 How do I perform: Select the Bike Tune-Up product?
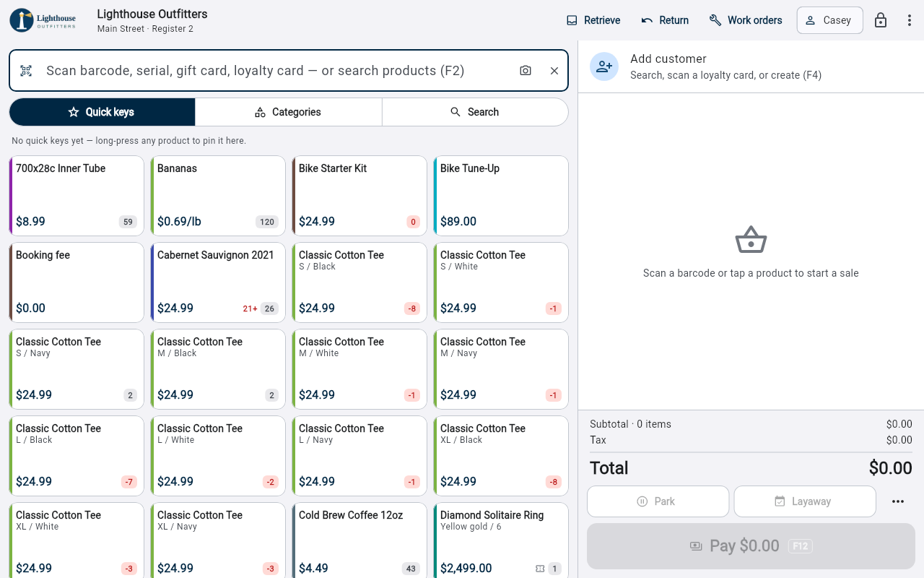501,196
